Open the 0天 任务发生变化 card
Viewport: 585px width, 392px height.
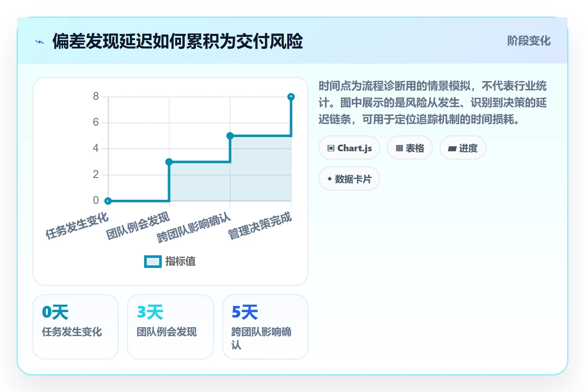[x=76, y=327]
